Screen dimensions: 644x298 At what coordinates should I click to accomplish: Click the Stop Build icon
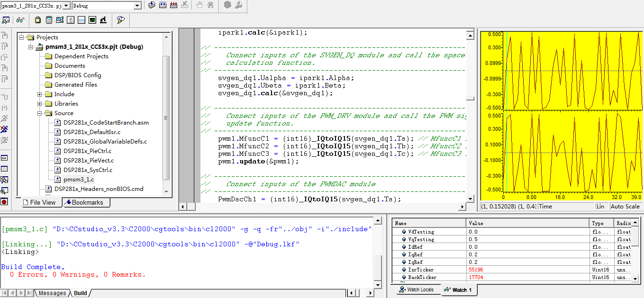[x=184, y=5]
